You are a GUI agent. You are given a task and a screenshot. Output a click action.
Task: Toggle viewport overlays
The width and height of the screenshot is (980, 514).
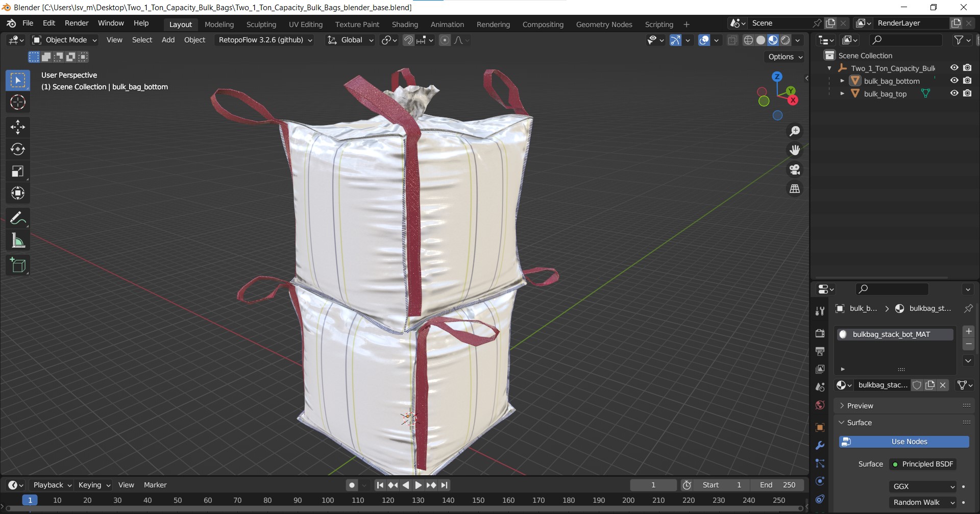click(704, 40)
